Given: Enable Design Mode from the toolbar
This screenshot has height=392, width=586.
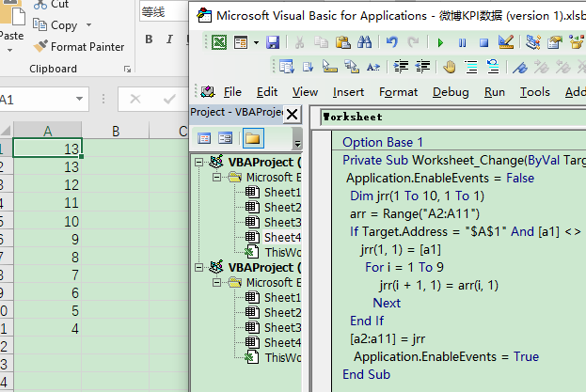Looking at the screenshot, I should [x=506, y=42].
